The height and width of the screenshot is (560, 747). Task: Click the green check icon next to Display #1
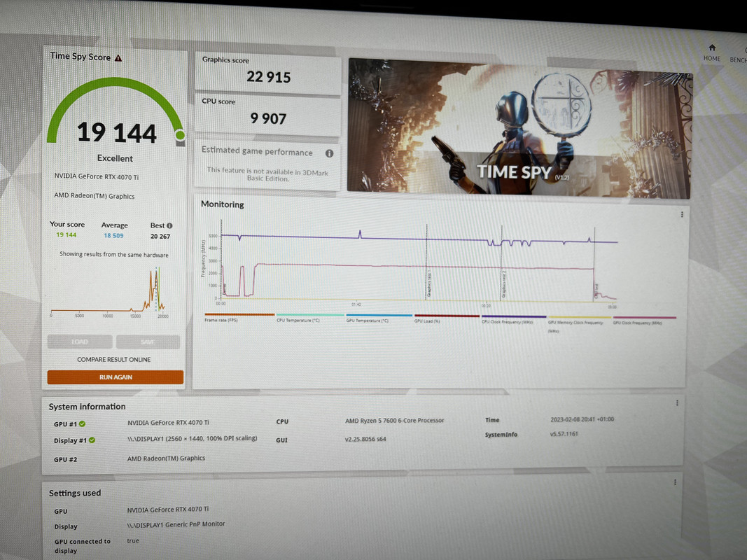pyautogui.click(x=92, y=440)
